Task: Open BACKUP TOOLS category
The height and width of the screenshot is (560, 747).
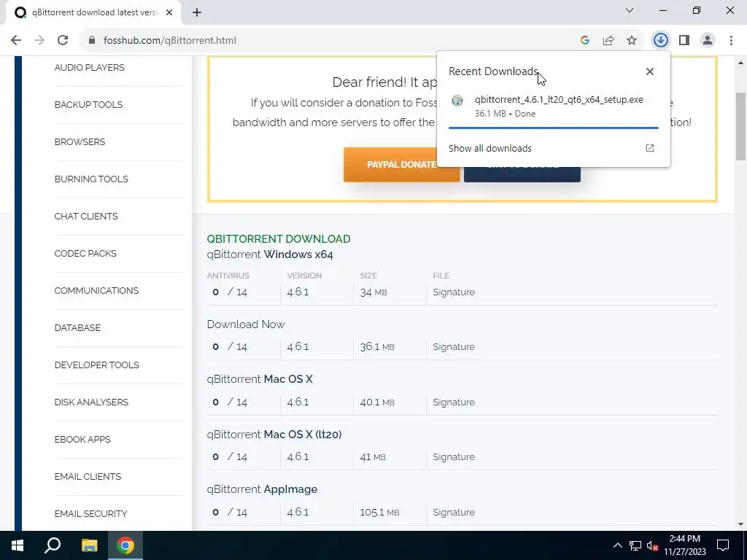Action: point(88,105)
